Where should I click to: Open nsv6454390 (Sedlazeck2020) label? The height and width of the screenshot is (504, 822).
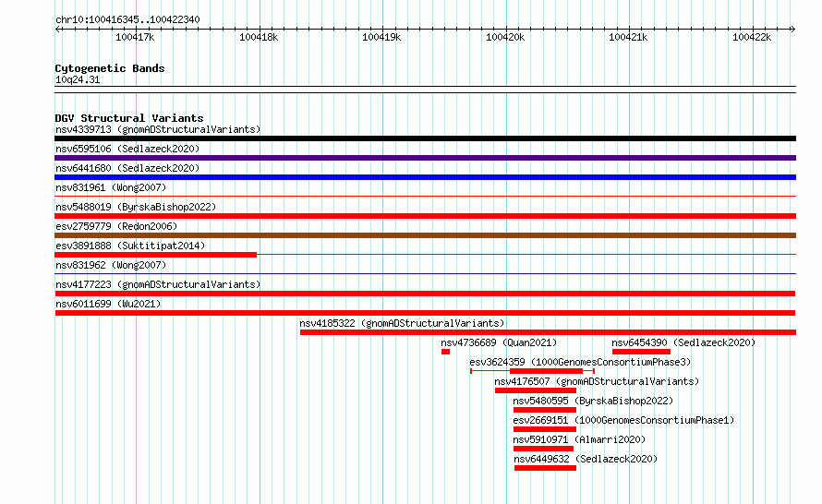click(683, 342)
